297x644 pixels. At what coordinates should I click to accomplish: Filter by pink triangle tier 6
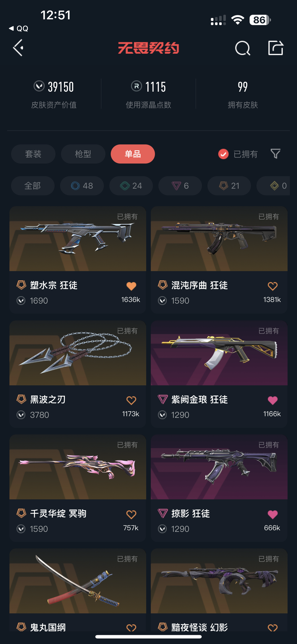(180, 186)
